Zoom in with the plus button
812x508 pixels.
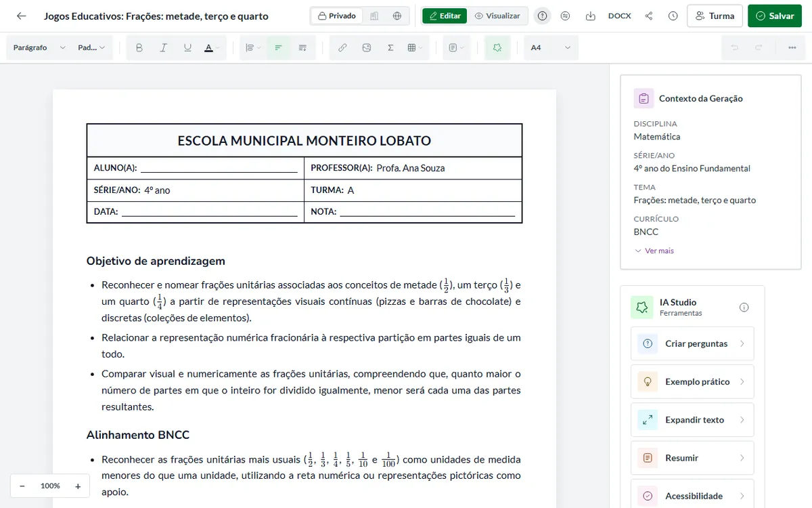(78, 486)
